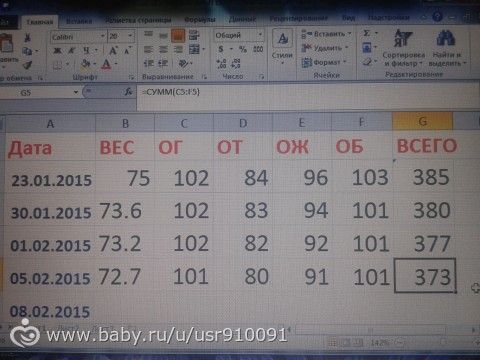
Task: Expand the Calibri font name dropdown
Action: [103, 36]
